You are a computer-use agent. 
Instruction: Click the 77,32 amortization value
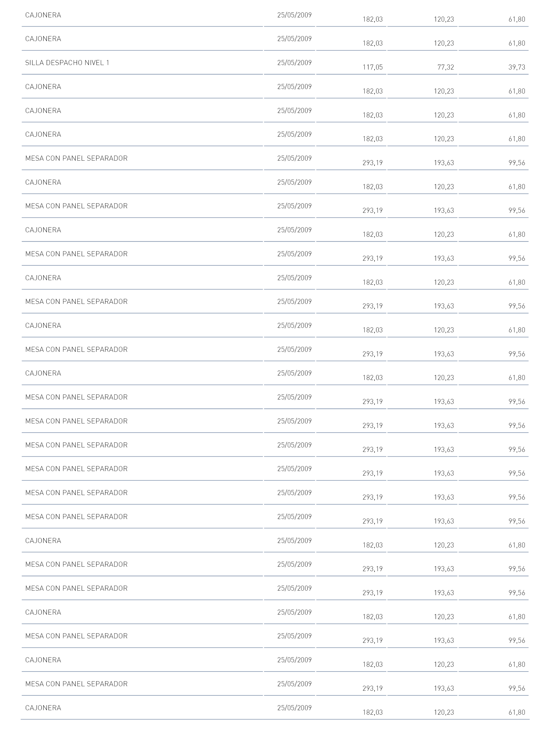pyautogui.click(x=446, y=67)
